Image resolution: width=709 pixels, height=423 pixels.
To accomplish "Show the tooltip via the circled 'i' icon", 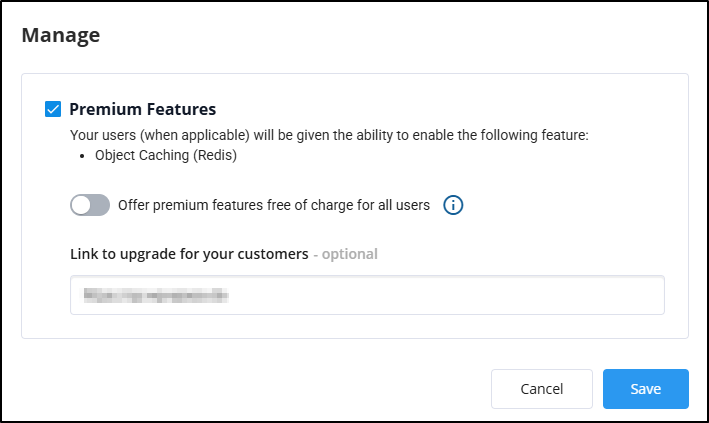I will (454, 206).
